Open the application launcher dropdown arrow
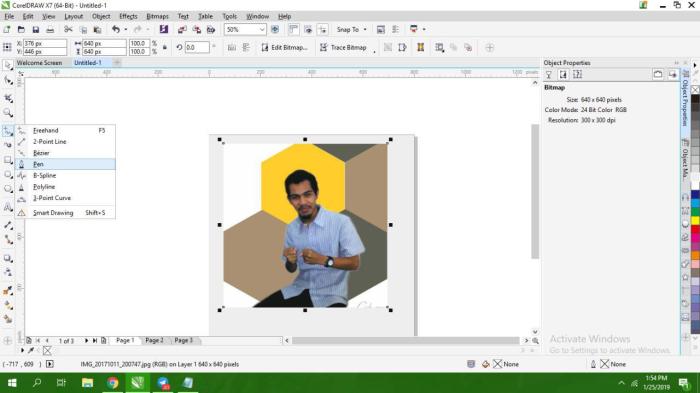Viewport: 700px width, 393px height. click(x=424, y=29)
